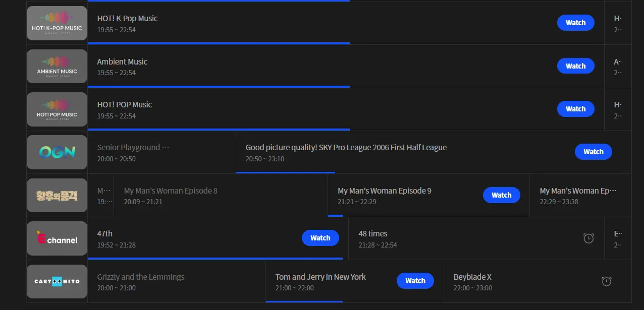Open the HOT! POP MUSIC channel logo
The width and height of the screenshot is (644, 310).
point(57,109)
